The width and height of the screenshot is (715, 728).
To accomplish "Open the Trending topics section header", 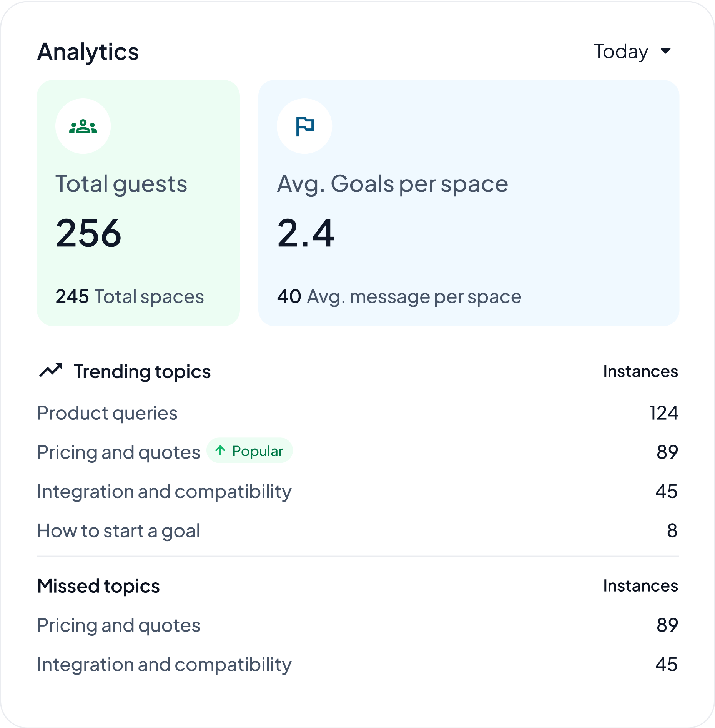I will point(142,371).
